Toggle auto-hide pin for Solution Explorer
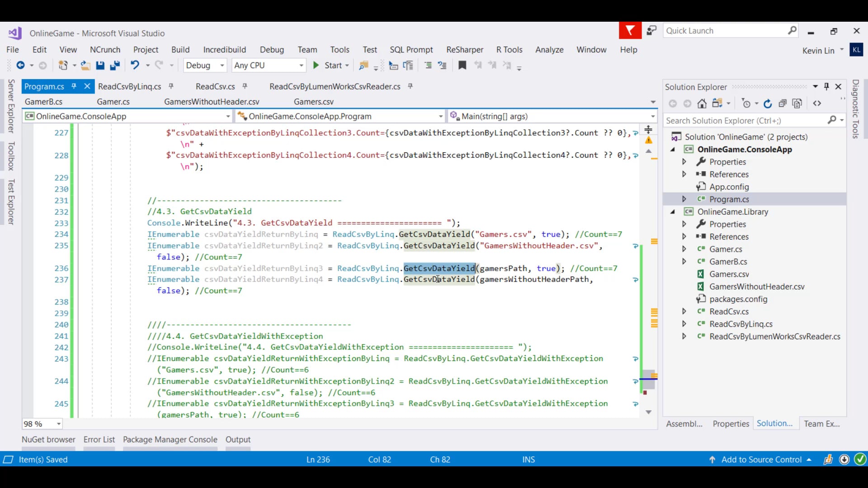The width and height of the screenshot is (868, 488). pyautogui.click(x=826, y=86)
